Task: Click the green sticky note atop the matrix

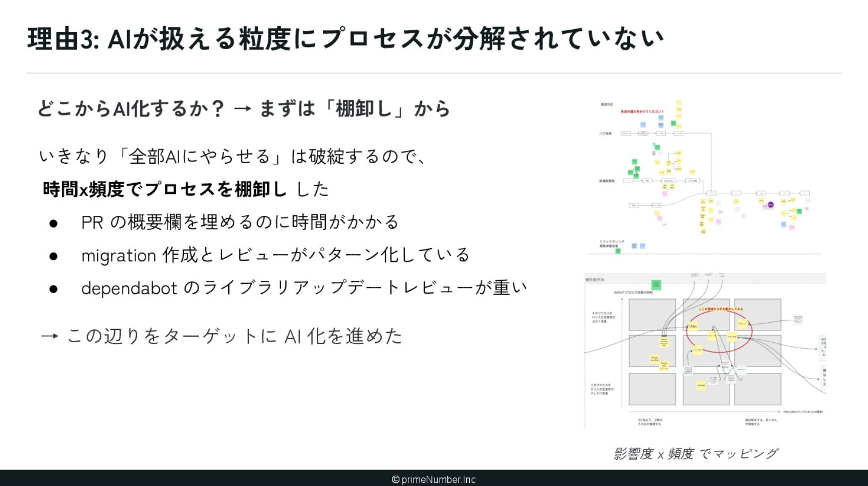Action: [x=656, y=284]
